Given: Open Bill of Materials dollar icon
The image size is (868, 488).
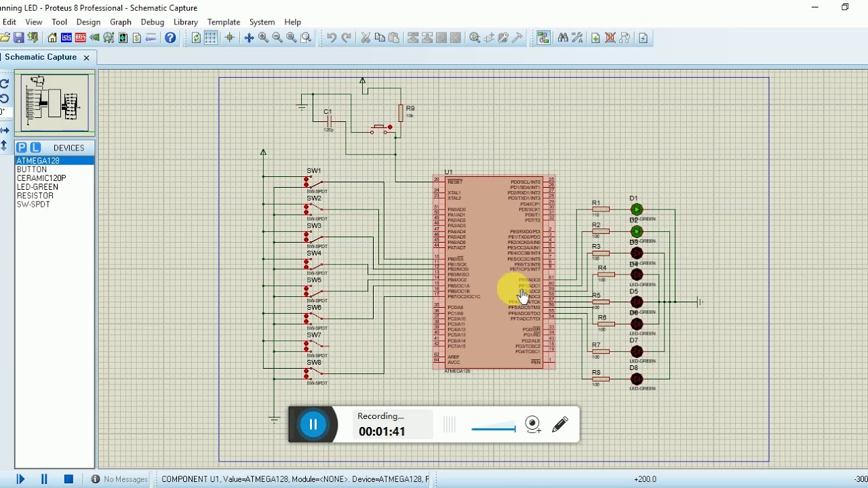Looking at the screenshot, I should tap(137, 38).
